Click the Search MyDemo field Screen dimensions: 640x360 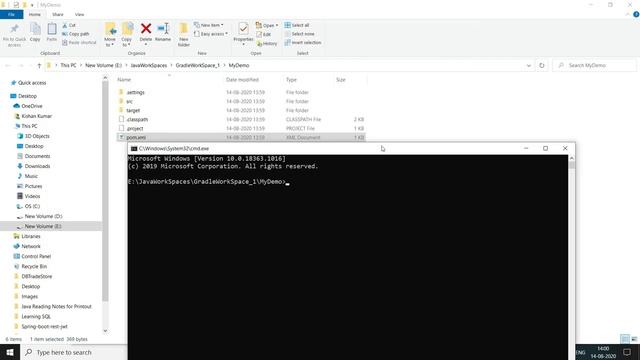pyautogui.click(x=594, y=65)
